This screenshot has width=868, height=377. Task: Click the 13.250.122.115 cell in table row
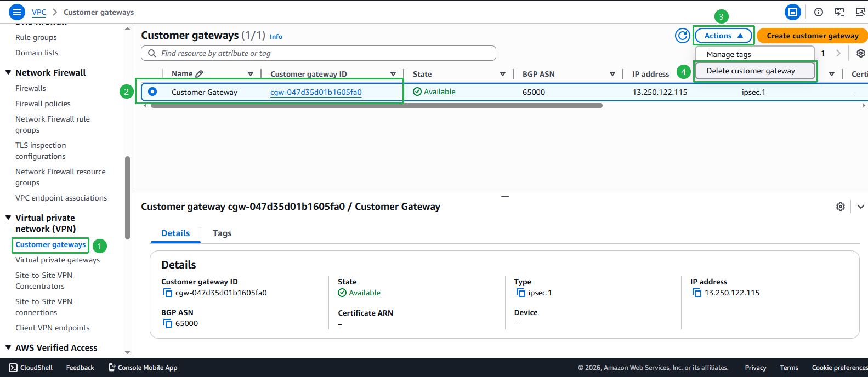[x=660, y=92]
